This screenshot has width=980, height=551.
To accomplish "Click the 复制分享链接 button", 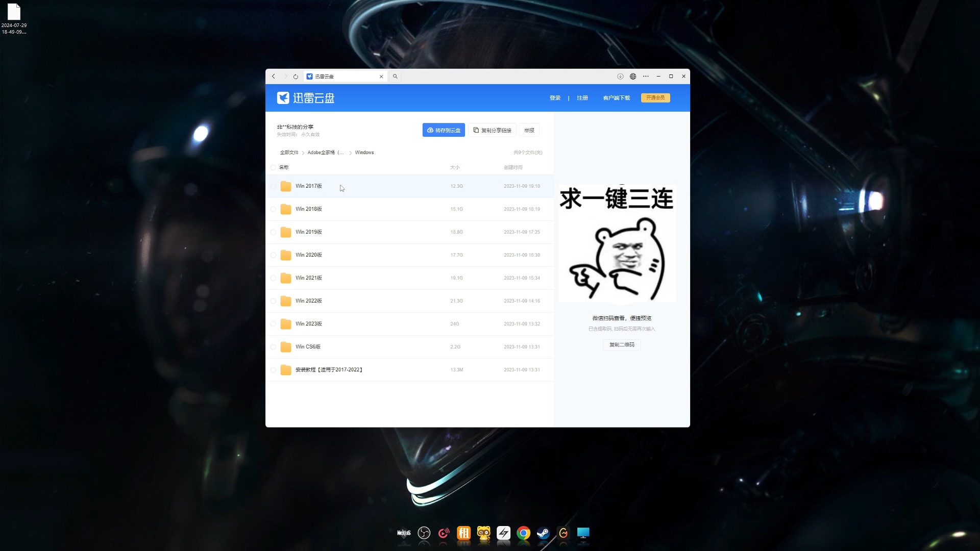I will [x=492, y=130].
